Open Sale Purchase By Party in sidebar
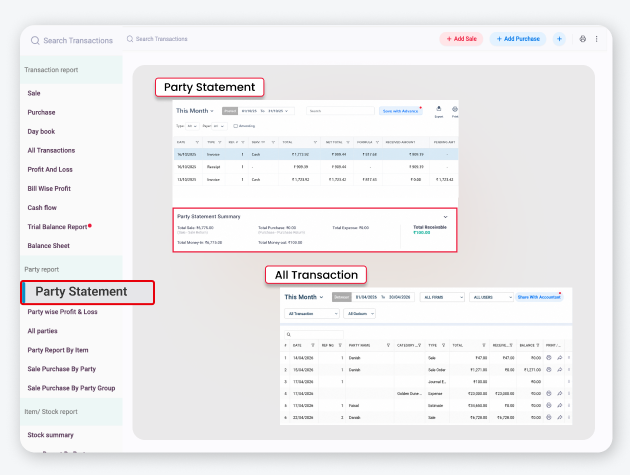This screenshot has height=475, width=630. (x=61, y=369)
